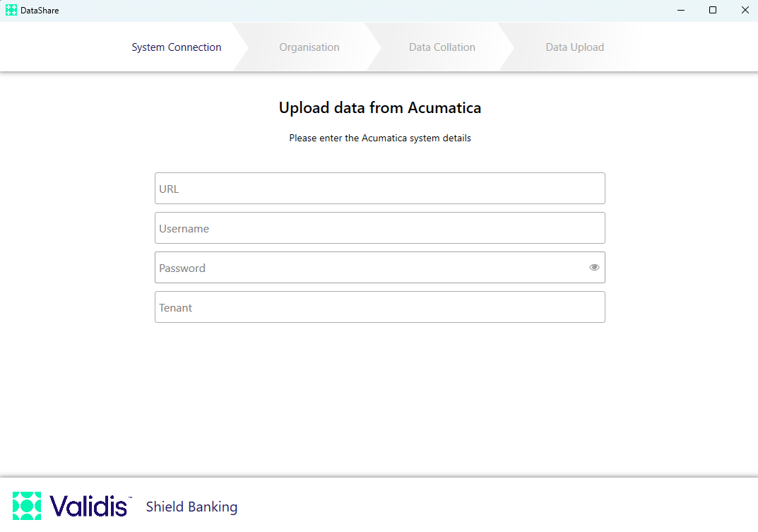This screenshot has height=532, width=758.
Task: Select the Password entry field
Action: point(379,268)
